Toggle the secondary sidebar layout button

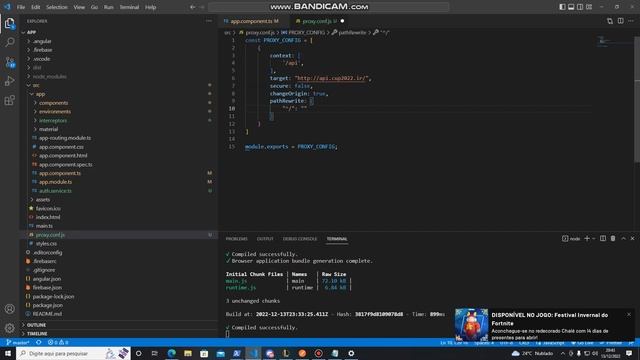[x=580, y=7]
